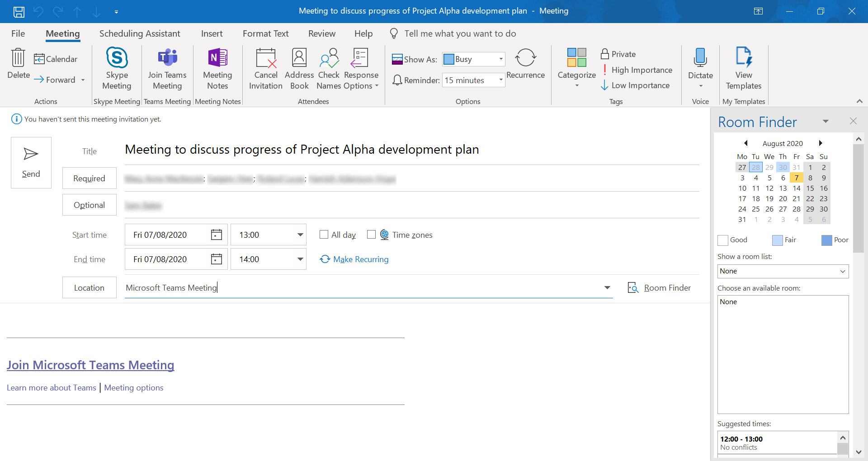Tick the Time zones checkbox
Image resolution: width=868 pixels, height=461 pixels.
point(372,235)
